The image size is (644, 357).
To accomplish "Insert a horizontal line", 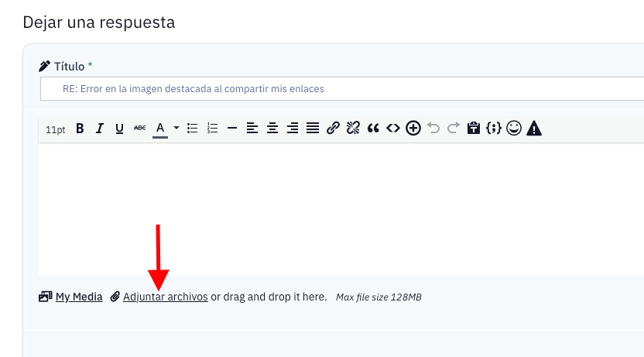I will point(232,129).
